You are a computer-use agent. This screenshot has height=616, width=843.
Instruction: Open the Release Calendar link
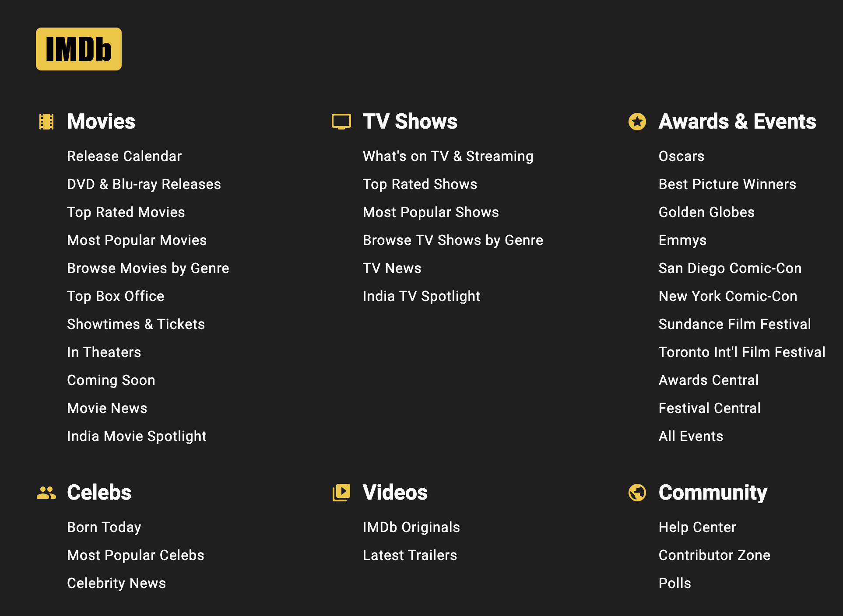(x=124, y=156)
